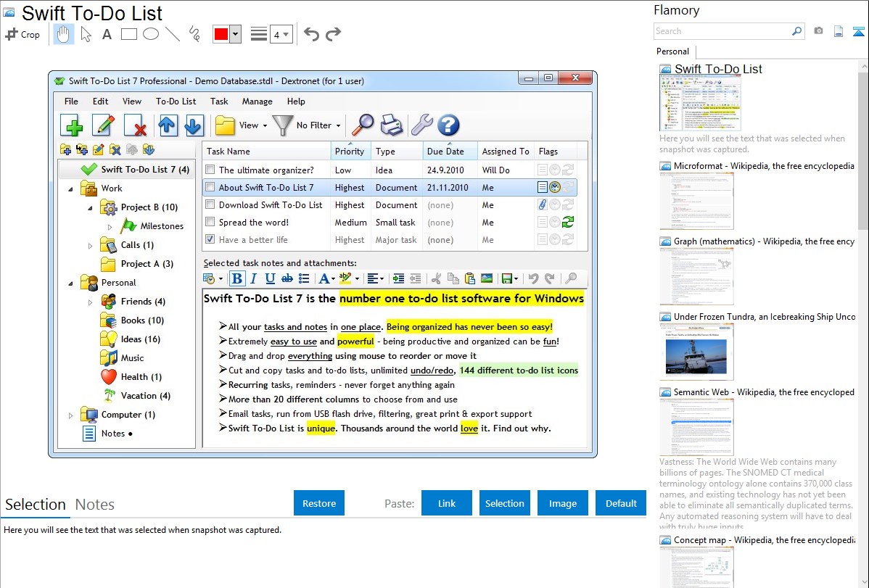Check Download Swift To-Do List checkbox
869x588 pixels.
click(x=210, y=204)
